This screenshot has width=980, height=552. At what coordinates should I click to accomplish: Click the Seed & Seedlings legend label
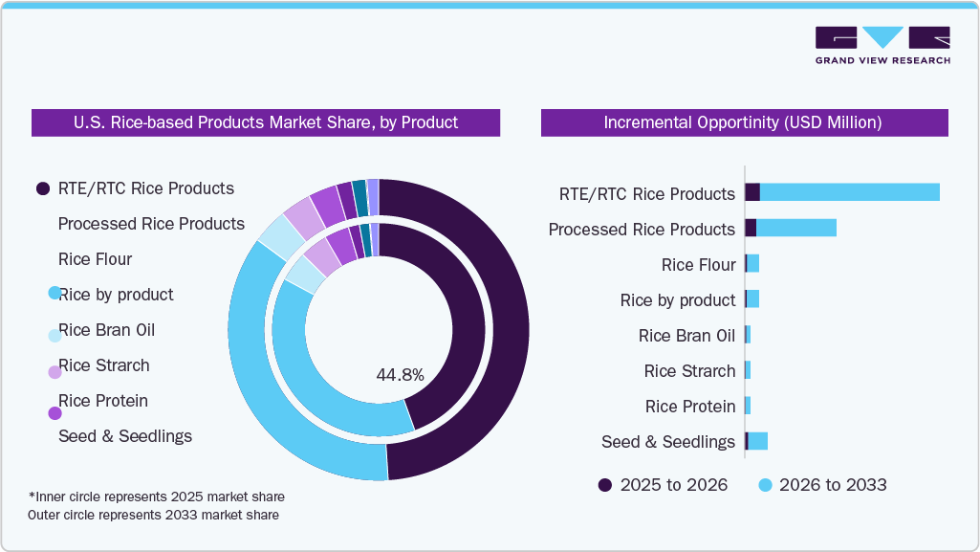coord(125,436)
